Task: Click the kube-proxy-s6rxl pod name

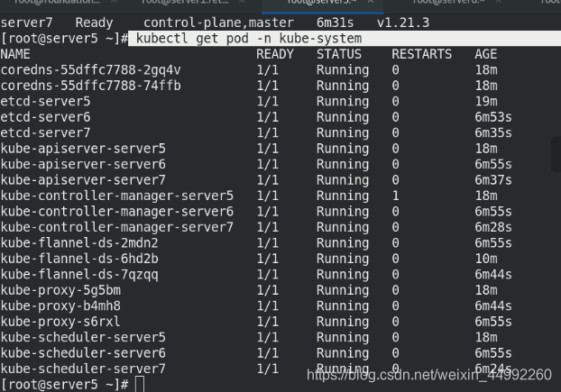Action: click(60, 322)
